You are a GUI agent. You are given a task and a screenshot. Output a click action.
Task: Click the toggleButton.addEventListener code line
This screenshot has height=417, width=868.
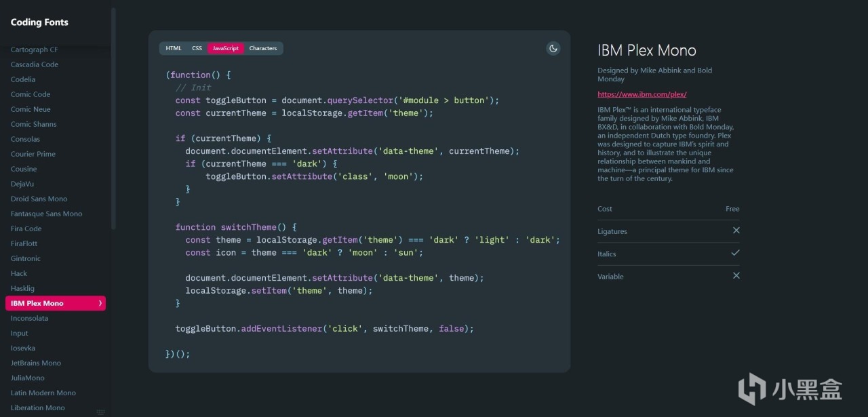coord(325,329)
